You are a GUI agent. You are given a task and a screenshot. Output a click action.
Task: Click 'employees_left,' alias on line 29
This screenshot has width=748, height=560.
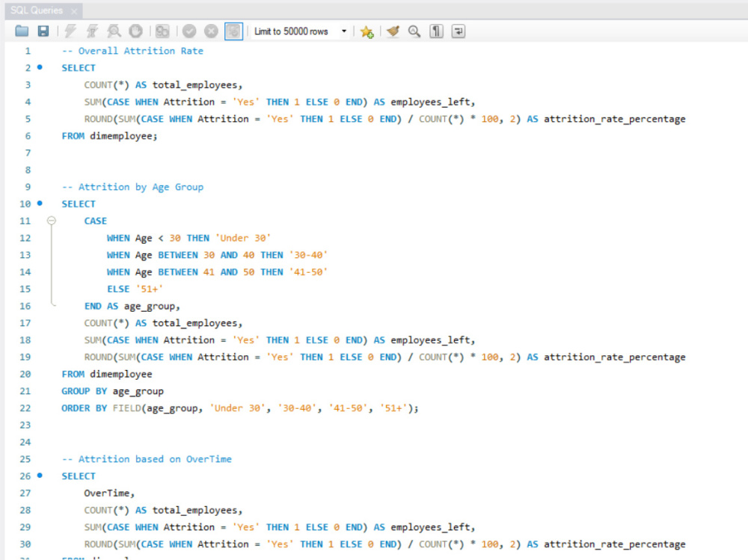433,527
